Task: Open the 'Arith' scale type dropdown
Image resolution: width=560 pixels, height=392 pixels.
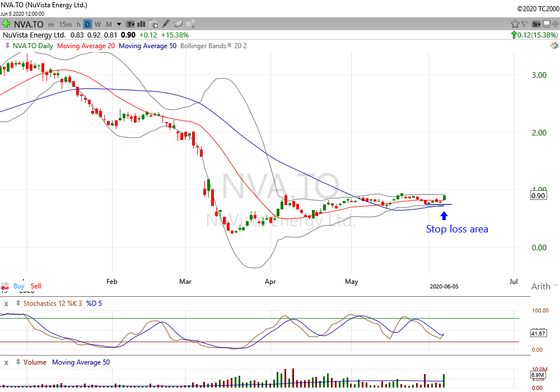Action: pyautogui.click(x=544, y=286)
